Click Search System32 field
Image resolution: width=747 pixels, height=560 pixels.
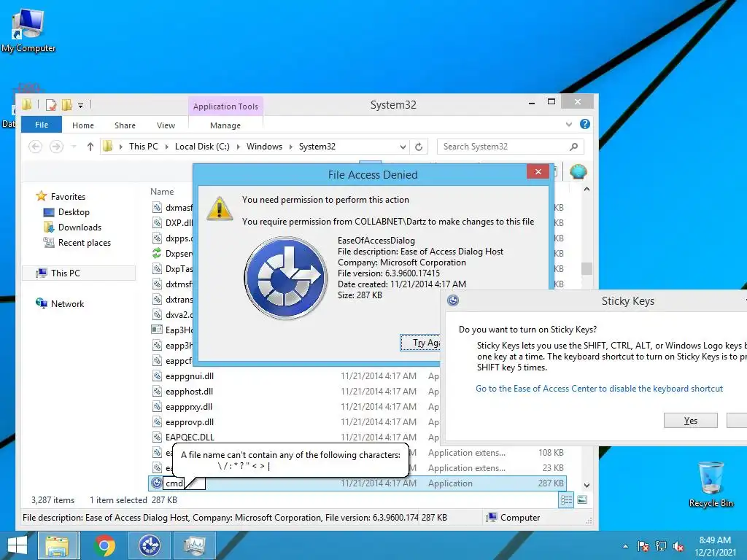(x=510, y=147)
